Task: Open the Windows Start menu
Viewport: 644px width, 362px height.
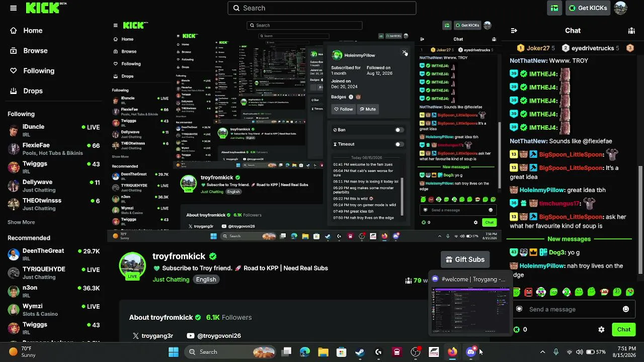Action: [174, 352]
